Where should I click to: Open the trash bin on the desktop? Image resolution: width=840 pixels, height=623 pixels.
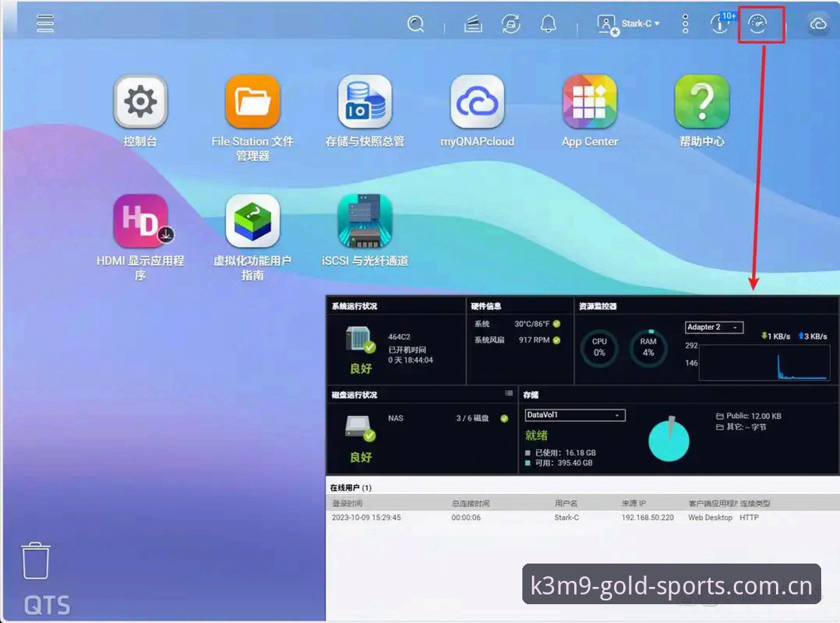(36, 561)
